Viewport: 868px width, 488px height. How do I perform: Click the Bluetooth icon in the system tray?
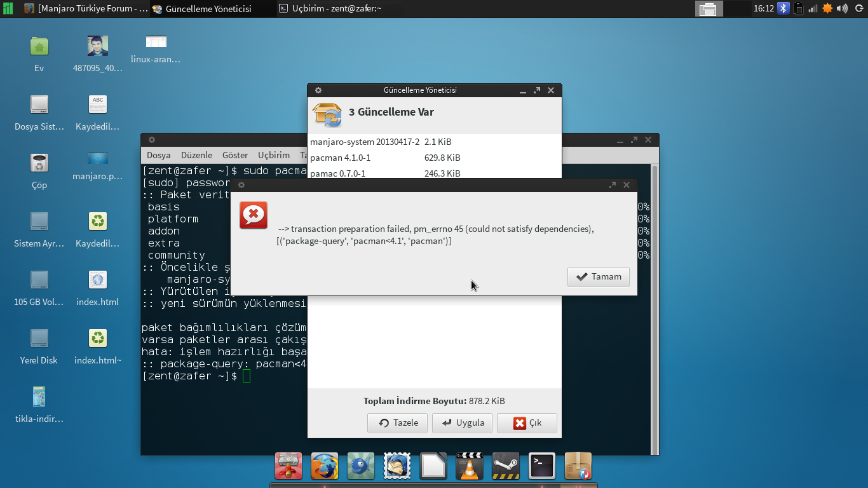coord(783,8)
